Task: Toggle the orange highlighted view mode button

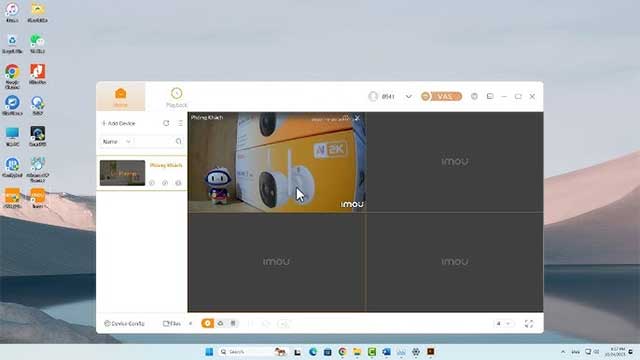Action: point(207,323)
